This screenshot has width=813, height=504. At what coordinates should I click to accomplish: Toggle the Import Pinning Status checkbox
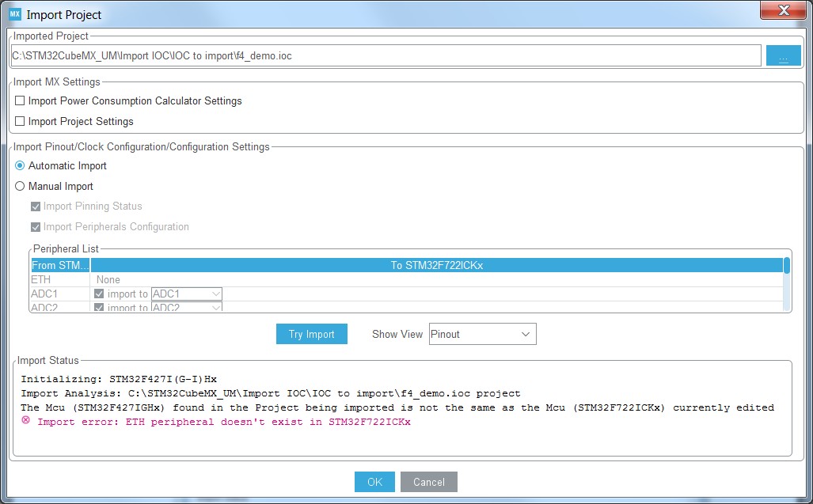pos(36,207)
